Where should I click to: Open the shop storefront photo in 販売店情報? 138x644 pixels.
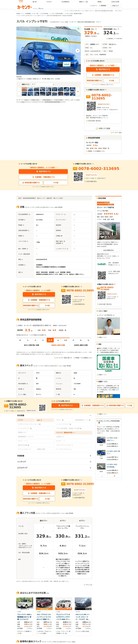[108, 231]
